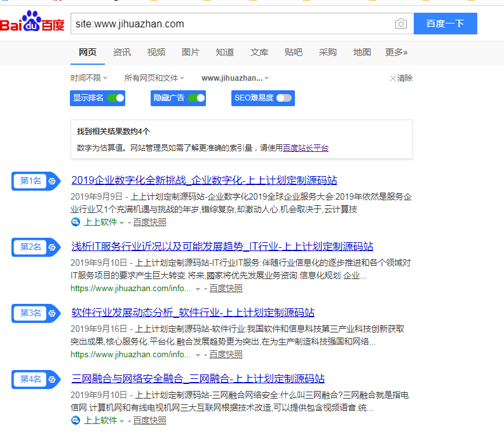This screenshot has width=504, height=438.
Task: Open the 时间不限 time filter dropdown
Action: pos(89,78)
